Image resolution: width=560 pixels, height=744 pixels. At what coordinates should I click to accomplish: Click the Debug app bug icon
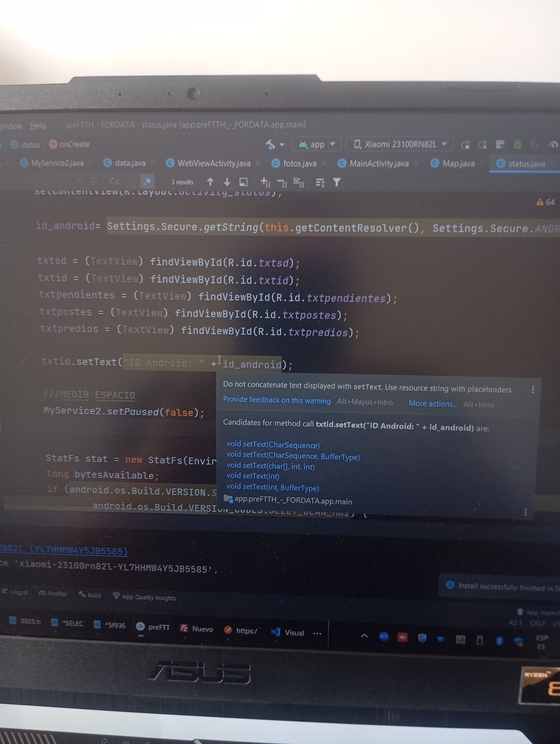pos(517,145)
